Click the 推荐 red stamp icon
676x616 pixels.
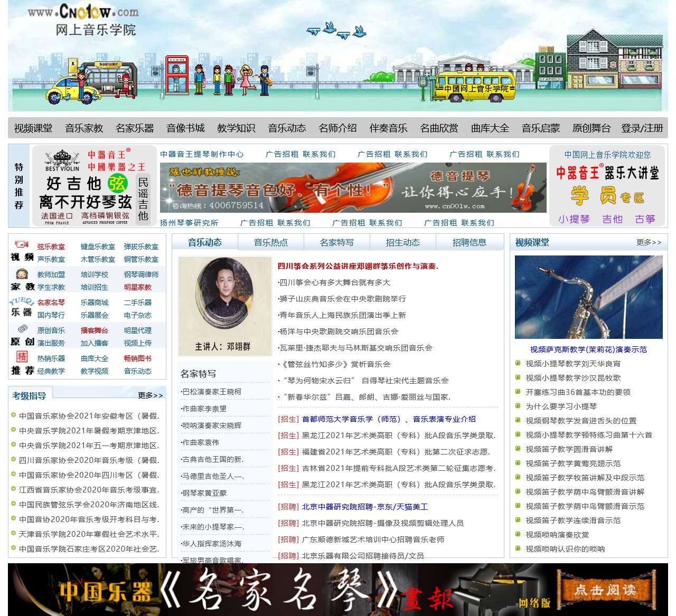click(22, 356)
